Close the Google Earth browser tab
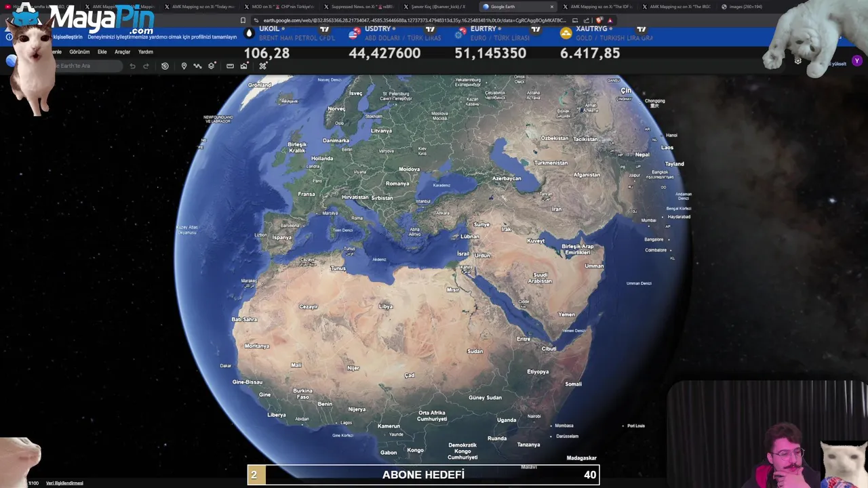 point(551,7)
